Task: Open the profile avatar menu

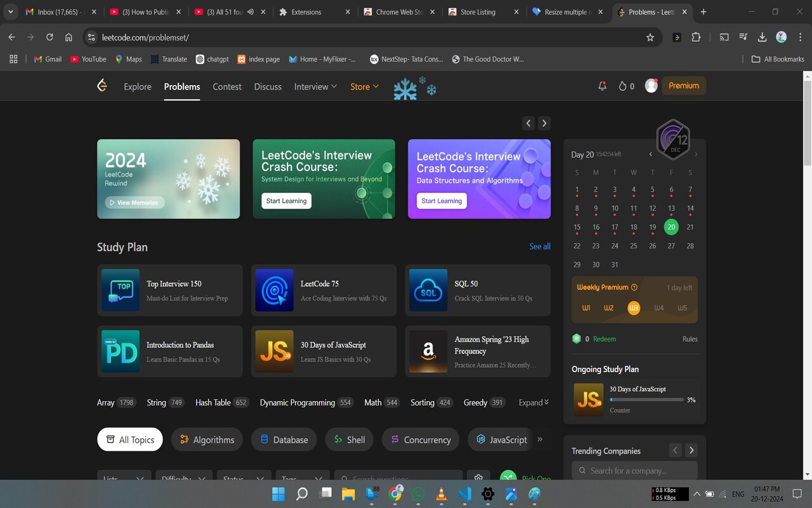Action: point(651,85)
